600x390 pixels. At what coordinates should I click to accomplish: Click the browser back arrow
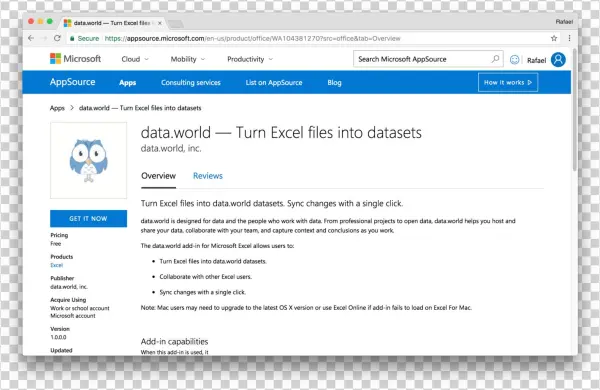[31, 38]
